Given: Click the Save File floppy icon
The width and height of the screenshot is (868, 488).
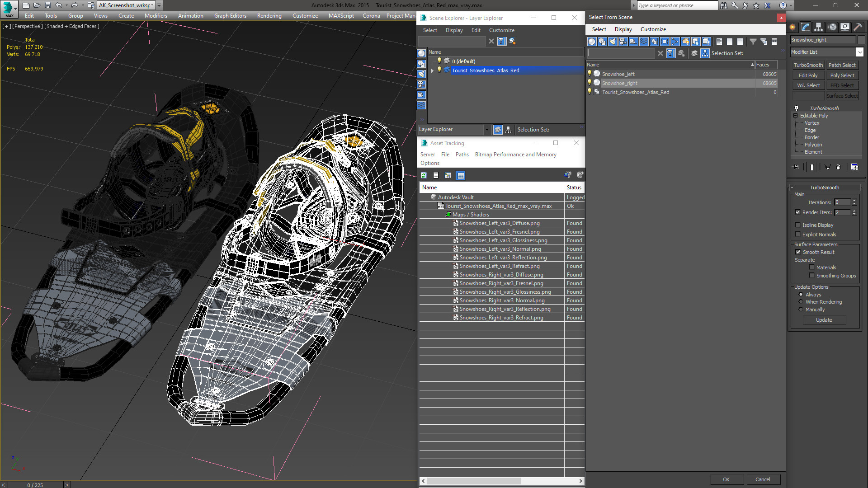Looking at the screenshot, I should [47, 5].
